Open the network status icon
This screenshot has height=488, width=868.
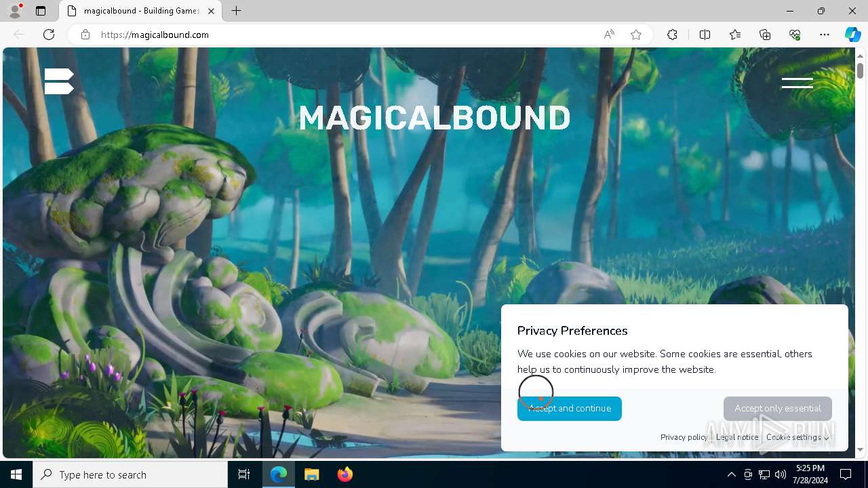click(764, 474)
